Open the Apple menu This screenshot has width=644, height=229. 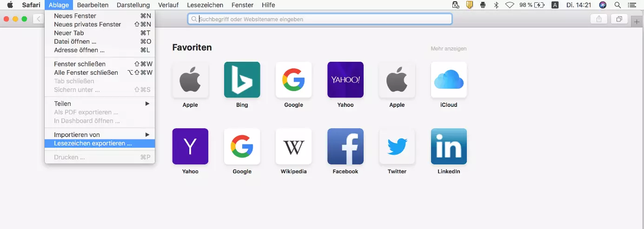(10, 5)
